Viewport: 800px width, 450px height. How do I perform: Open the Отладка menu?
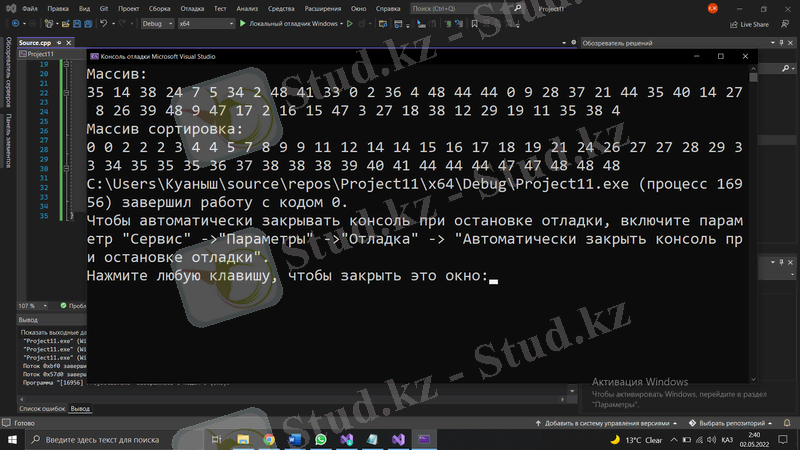192,9
